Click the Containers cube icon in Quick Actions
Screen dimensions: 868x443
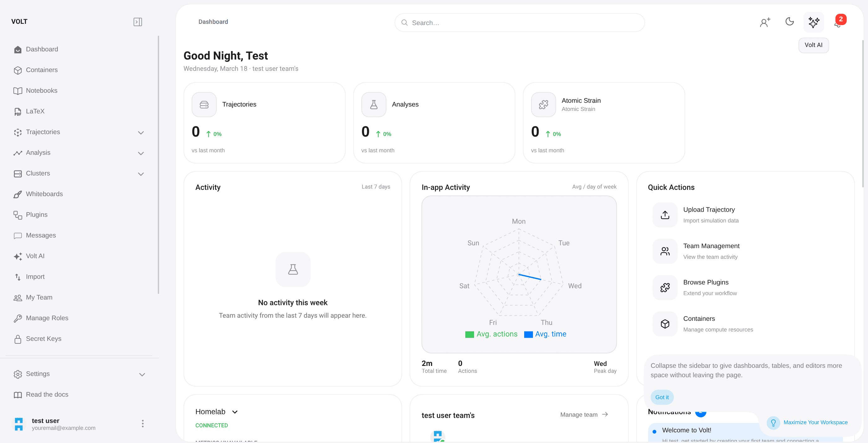pos(665,324)
